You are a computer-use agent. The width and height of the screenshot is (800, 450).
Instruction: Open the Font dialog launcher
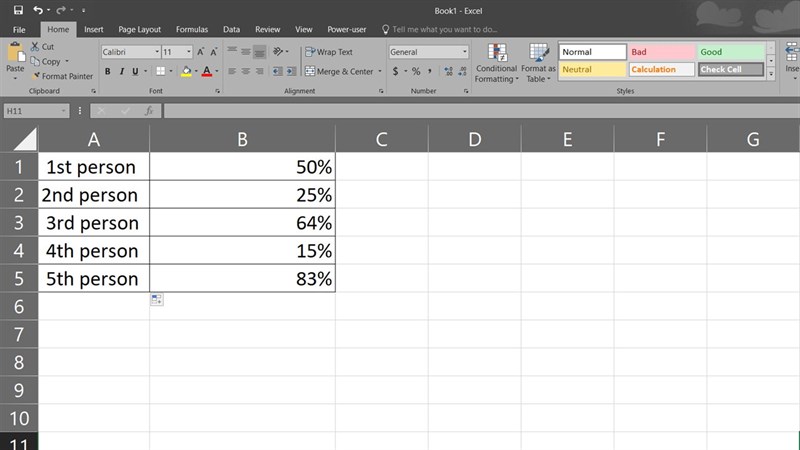pyautogui.click(x=218, y=91)
